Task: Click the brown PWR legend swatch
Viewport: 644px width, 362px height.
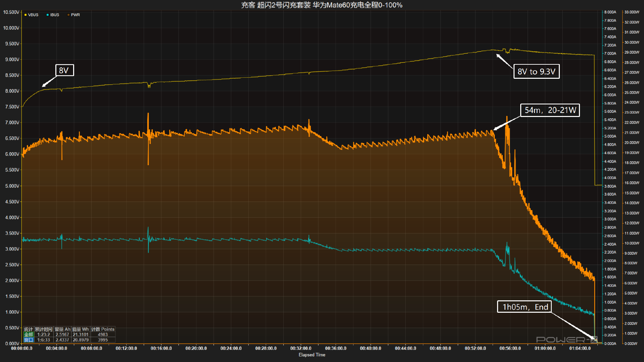Action: [x=68, y=15]
